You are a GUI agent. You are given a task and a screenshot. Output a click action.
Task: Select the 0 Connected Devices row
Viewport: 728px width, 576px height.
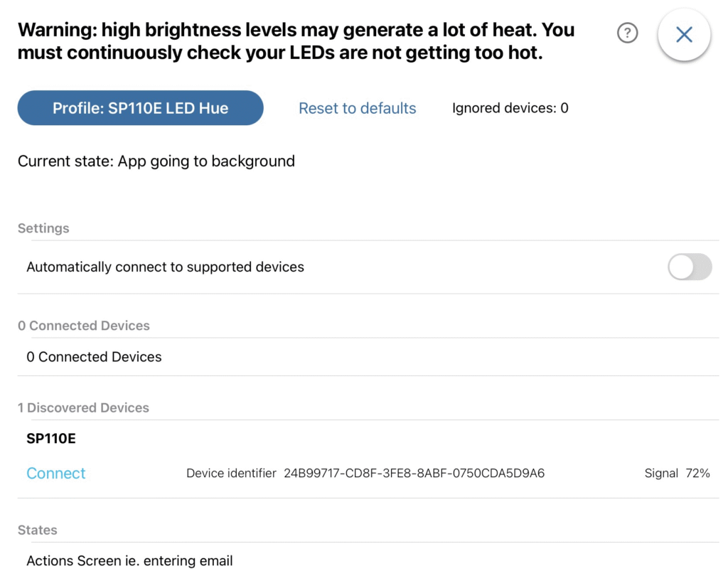368,357
